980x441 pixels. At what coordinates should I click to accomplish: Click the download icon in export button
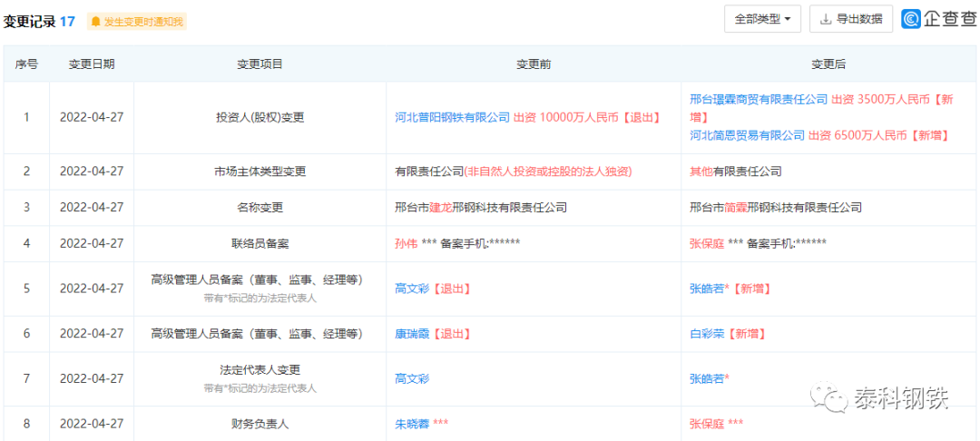tap(826, 18)
